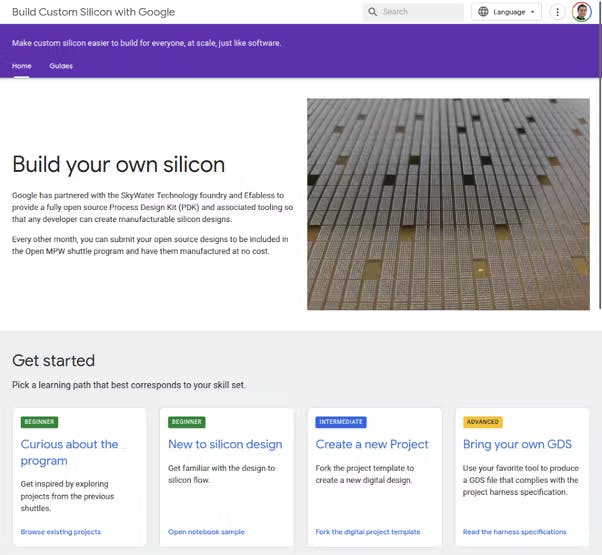602x555 pixels.
Task: Click the blue INTERMEDIATE badge
Action: 341,422
